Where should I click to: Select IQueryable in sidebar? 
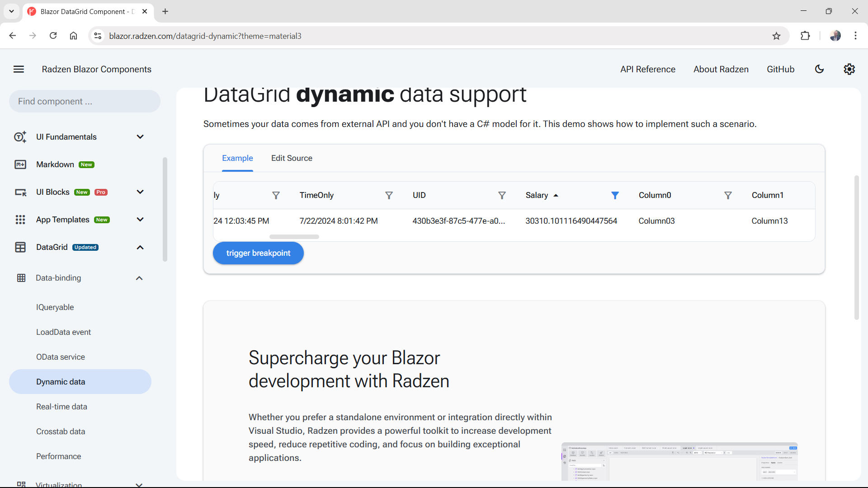(55, 307)
